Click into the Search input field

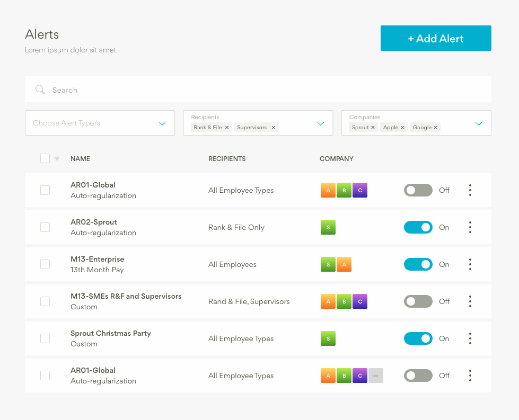click(265, 90)
